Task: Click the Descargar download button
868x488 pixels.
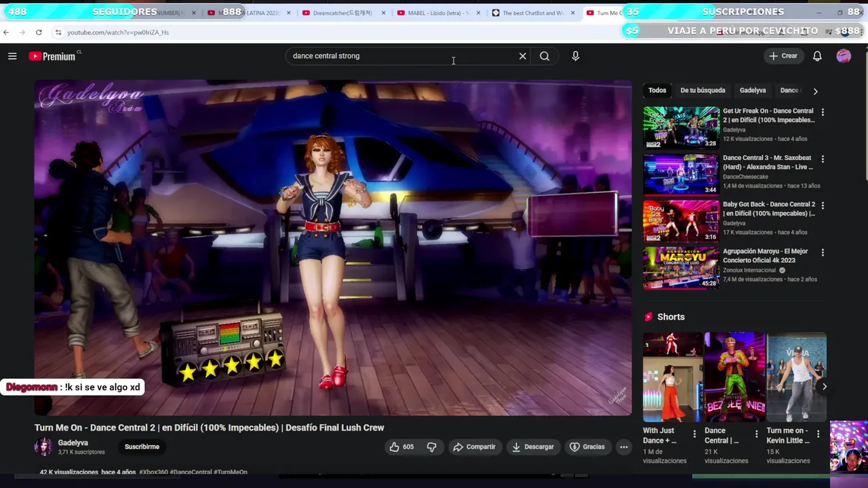Action: pyautogui.click(x=533, y=447)
